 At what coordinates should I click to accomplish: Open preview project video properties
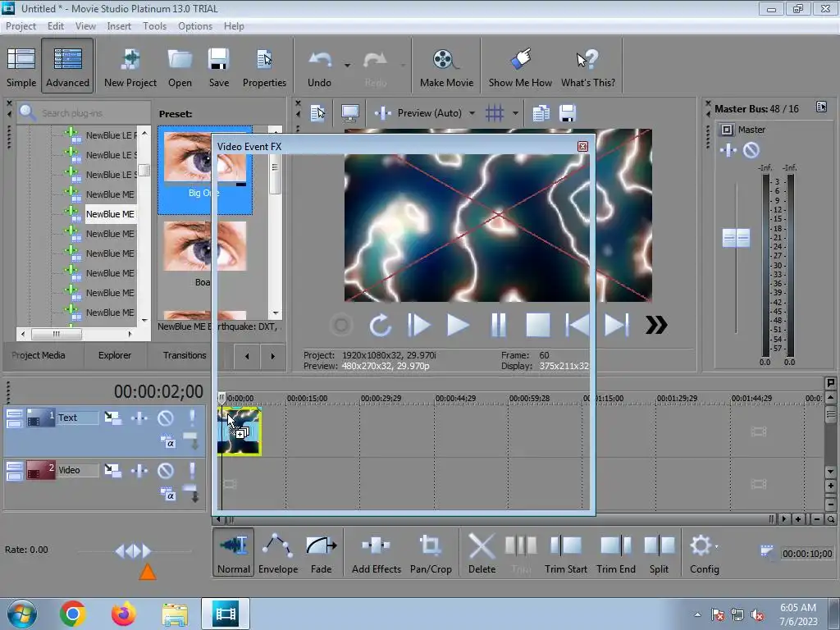(x=317, y=113)
